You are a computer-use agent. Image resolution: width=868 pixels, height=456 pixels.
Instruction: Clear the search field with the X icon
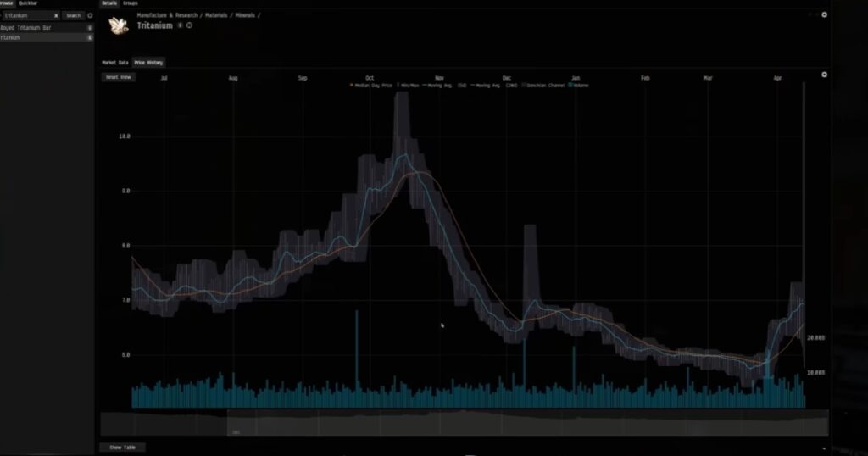tap(56, 15)
